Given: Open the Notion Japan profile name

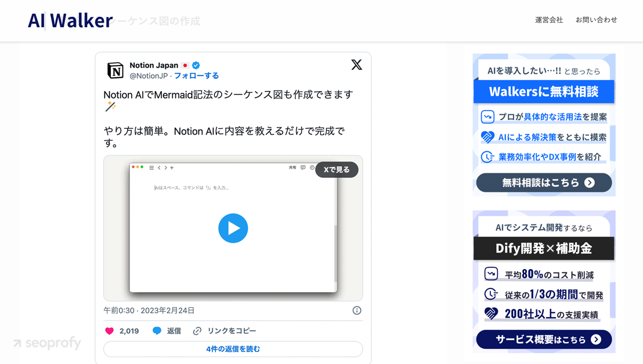Looking at the screenshot, I should click(x=154, y=65).
